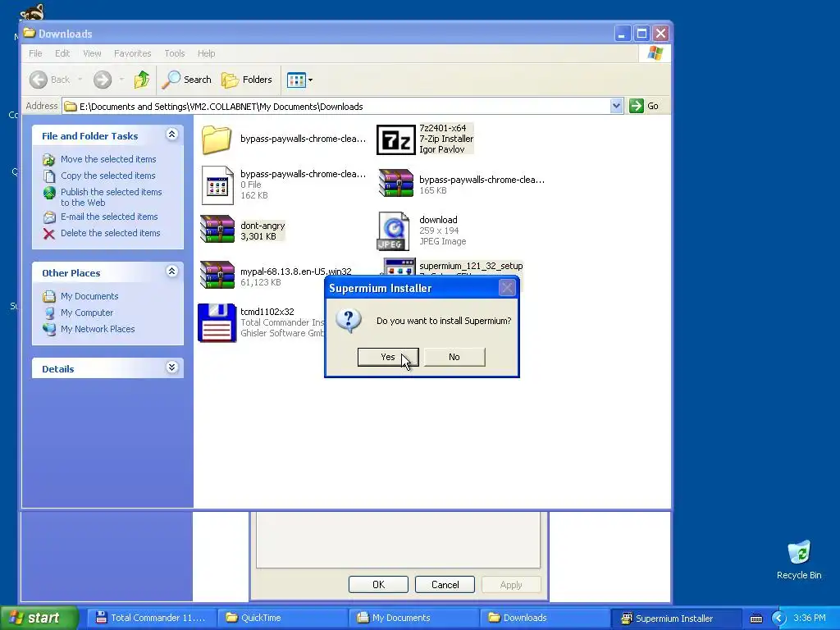Select the 165 KB bypass-paywalls archive icon
Screen dimensions: 840x630
point(396,183)
